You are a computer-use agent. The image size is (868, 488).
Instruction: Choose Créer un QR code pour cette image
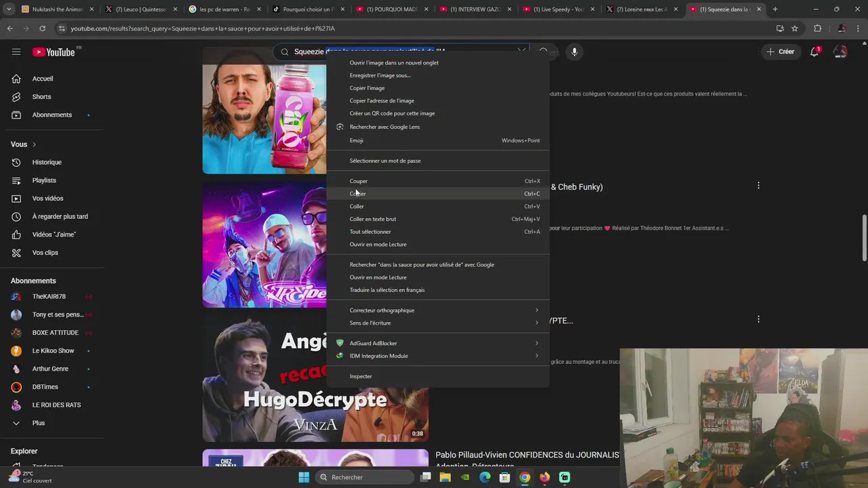[438, 113]
